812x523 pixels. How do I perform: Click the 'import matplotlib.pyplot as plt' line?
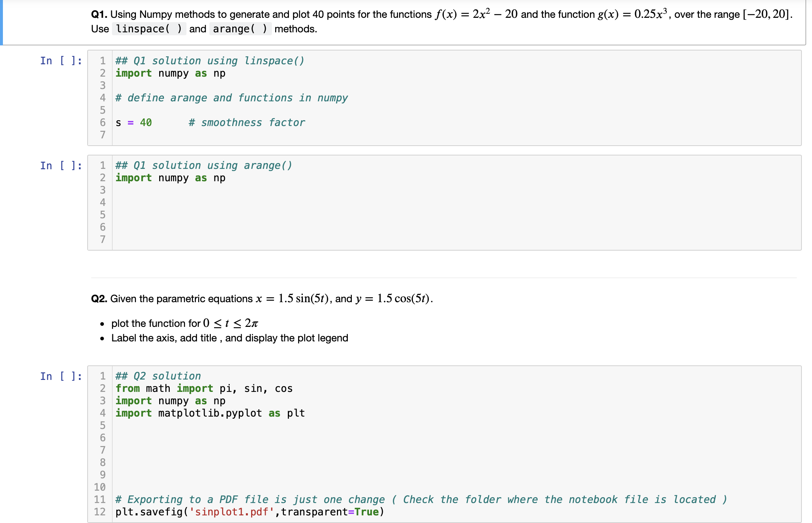210,413
